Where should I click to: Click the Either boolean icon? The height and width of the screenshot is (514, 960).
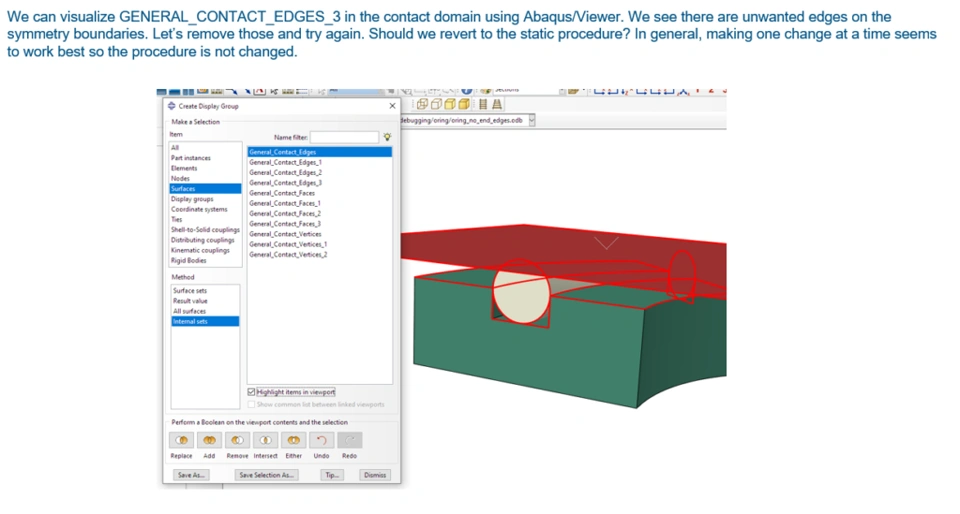(x=294, y=440)
